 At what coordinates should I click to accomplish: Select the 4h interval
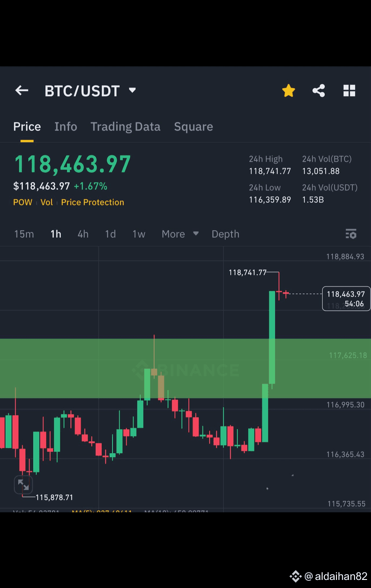(83, 234)
